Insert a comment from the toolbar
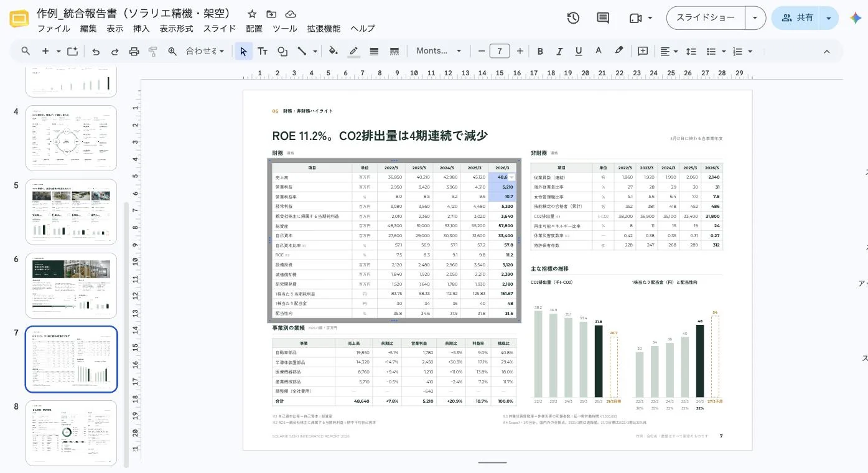Viewport: 868px width, 473px height. click(x=643, y=51)
